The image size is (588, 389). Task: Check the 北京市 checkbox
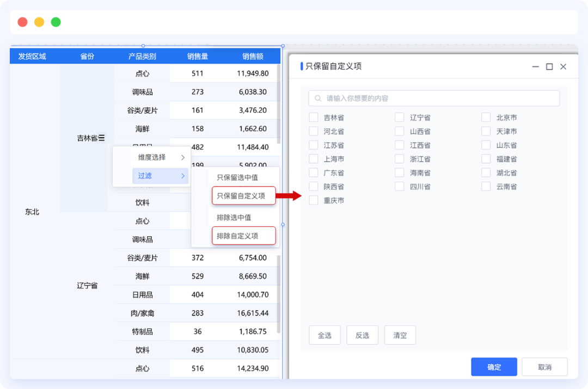[x=486, y=118]
